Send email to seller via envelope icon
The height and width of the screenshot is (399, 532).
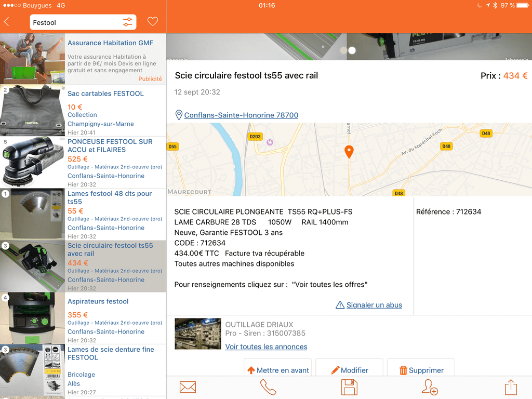(x=188, y=387)
